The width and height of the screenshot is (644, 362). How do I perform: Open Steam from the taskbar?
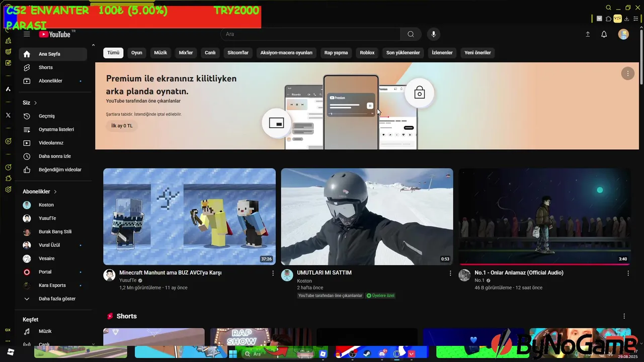pos(366,354)
